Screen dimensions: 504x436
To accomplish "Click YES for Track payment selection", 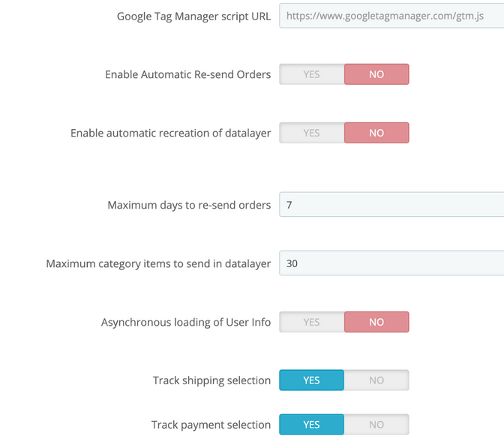I will click(x=311, y=425).
